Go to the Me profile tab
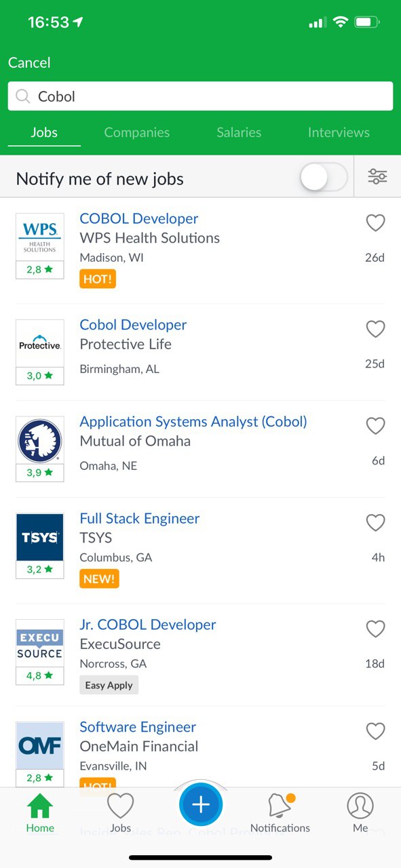 pyautogui.click(x=360, y=813)
